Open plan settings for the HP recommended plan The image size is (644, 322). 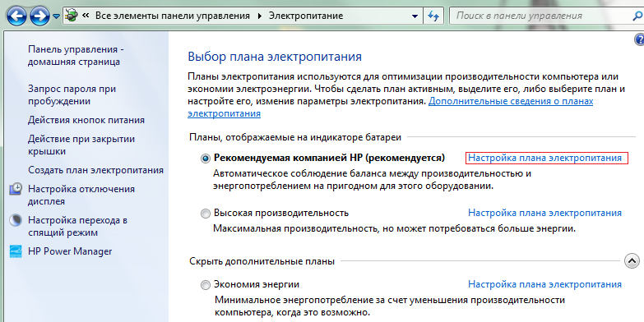544,158
